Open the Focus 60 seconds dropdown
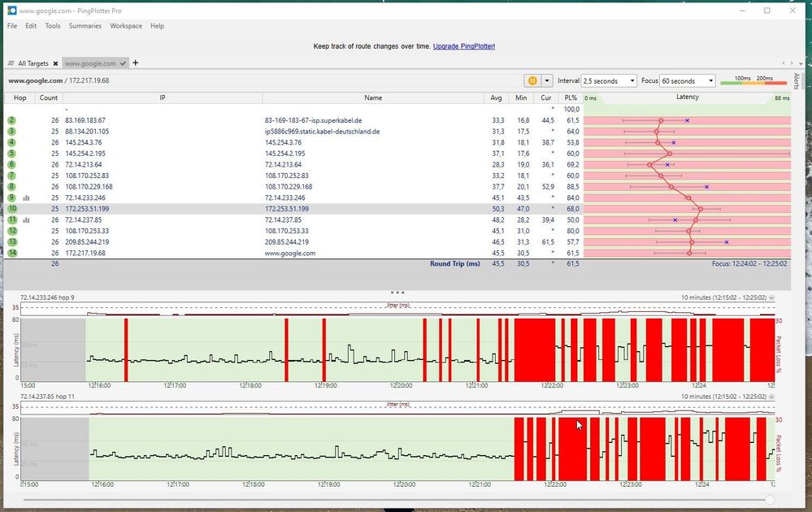This screenshot has width=812, height=512. pos(688,80)
